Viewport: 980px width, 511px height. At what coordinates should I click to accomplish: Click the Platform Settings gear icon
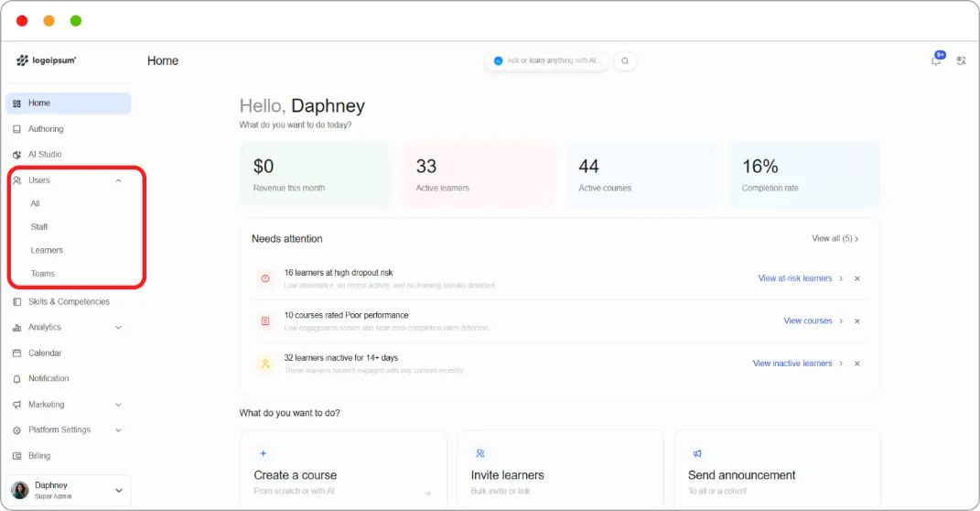point(16,430)
